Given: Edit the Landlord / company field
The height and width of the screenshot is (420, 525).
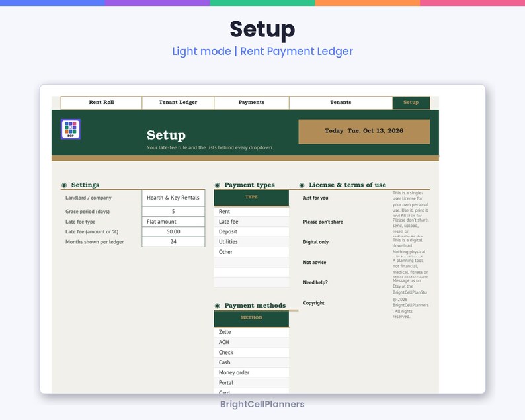Looking at the screenshot, I should (173, 198).
